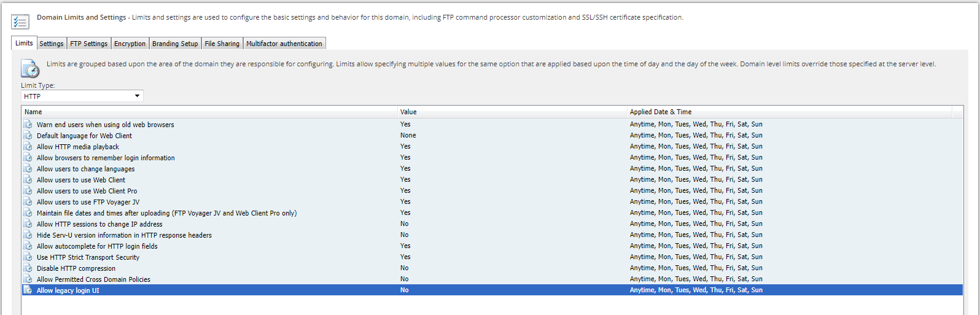Click icon beside Default language for Web Client

(28, 136)
